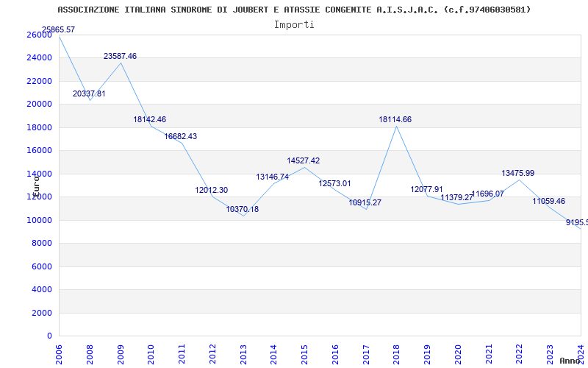
Task: Click the 26000 y-axis value
Action: [39, 35]
